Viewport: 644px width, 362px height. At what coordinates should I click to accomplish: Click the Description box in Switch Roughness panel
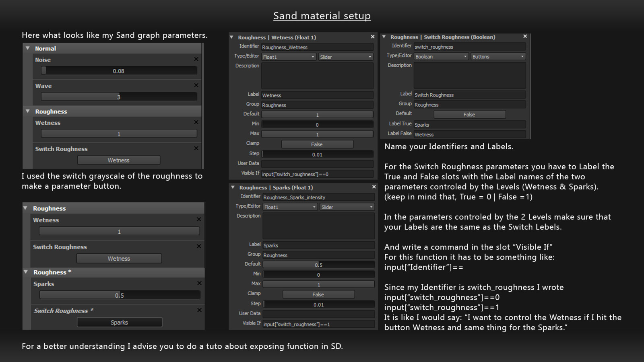(x=470, y=75)
